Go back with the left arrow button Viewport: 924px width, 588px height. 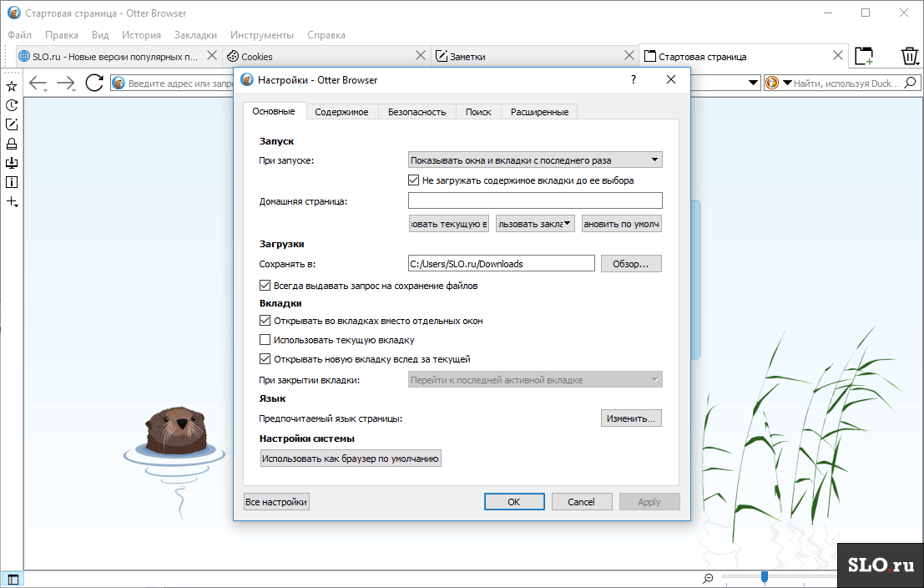(x=38, y=84)
